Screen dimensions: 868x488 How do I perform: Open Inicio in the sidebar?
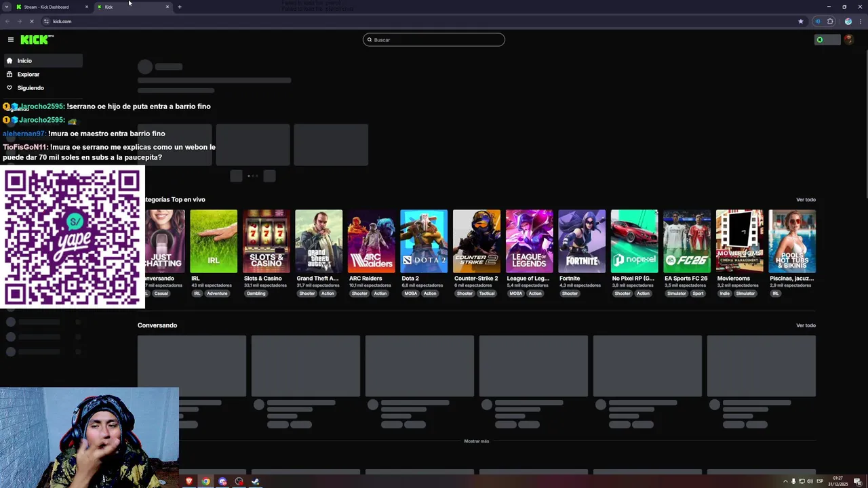click(x=42, y=61)
